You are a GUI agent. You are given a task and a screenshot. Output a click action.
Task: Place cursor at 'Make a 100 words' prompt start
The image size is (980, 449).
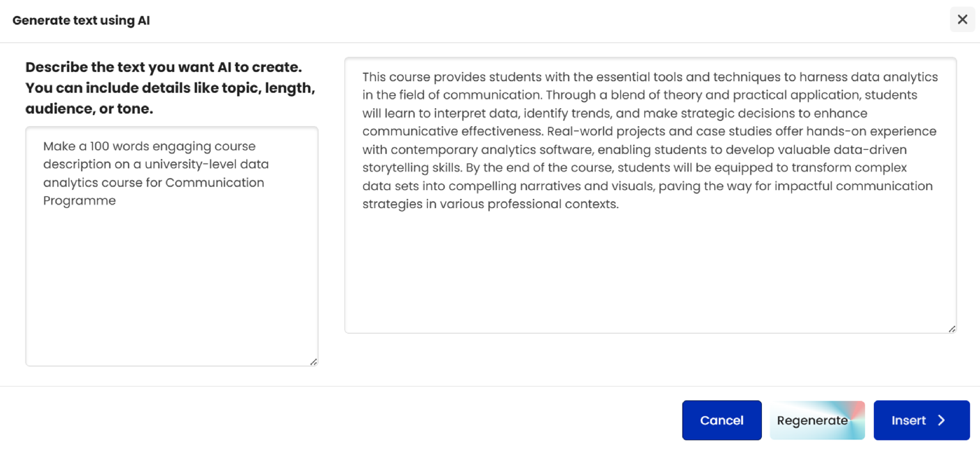point(44,146)
